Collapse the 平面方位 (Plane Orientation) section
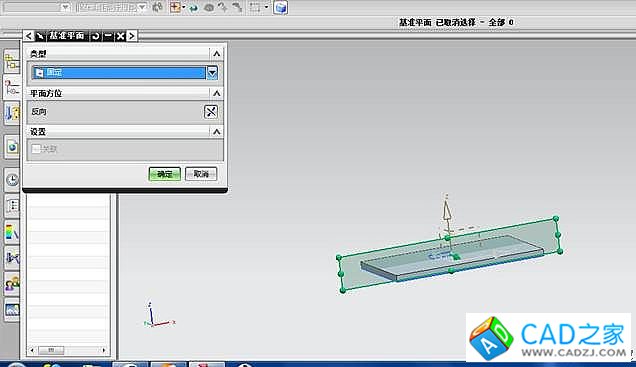636x367 pixels. click(x=217, y=93)
